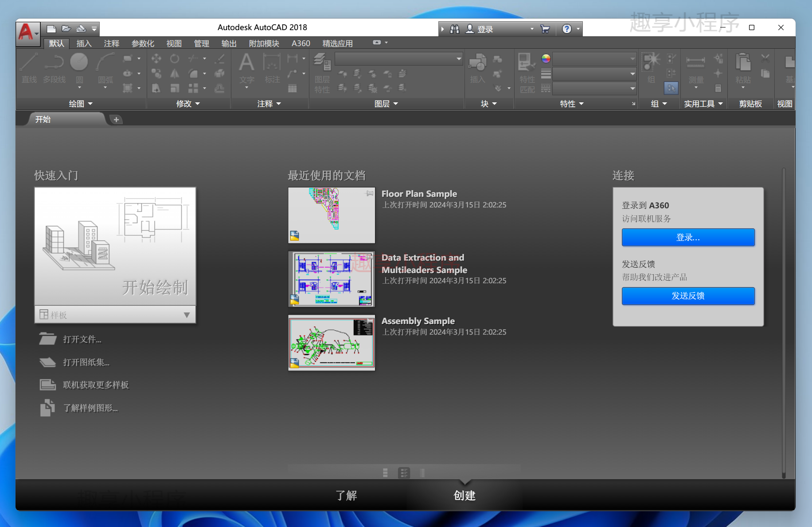This screenshot has width=812, height=527.
Task: Select the Dimension (标注) tool
Action: click(272, 68)
